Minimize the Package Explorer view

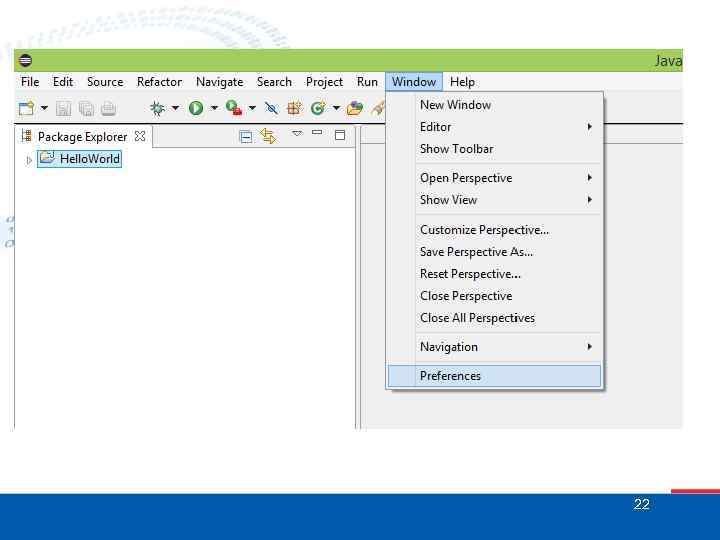pos(317,132)
